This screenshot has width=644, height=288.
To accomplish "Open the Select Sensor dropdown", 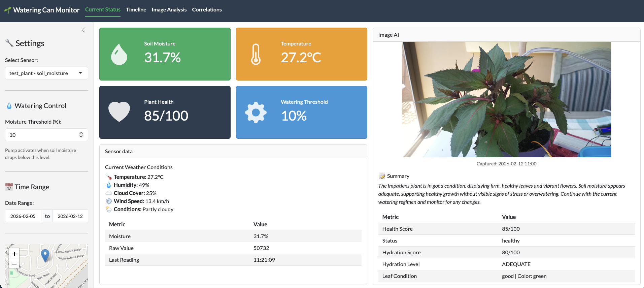I will point(46,73).
